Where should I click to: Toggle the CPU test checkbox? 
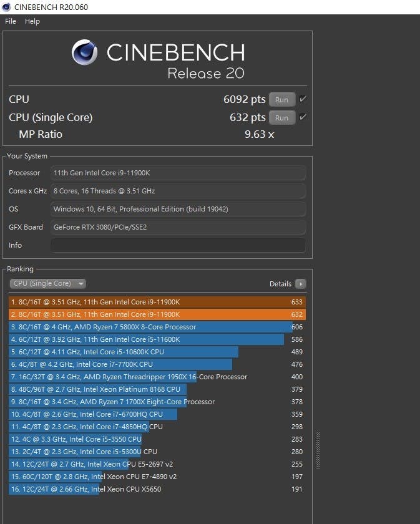coord(303,99)
